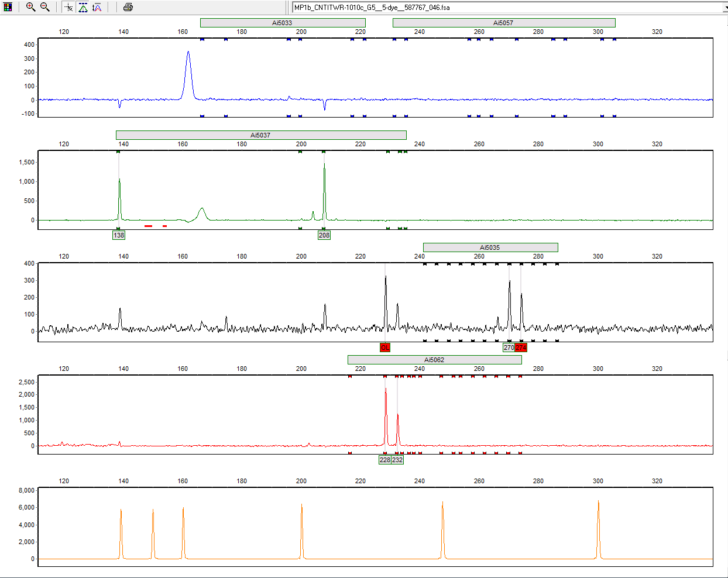Image resolution: width=728 pixels, height=578 pixels.
Task: Select the 208 allele label
Action: (324, 235)
